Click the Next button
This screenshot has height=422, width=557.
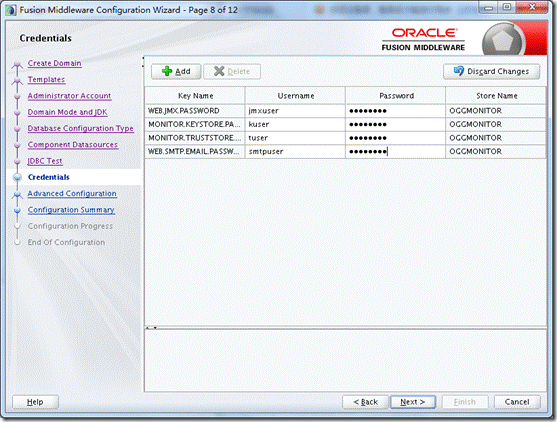click(x=413, y=402)
